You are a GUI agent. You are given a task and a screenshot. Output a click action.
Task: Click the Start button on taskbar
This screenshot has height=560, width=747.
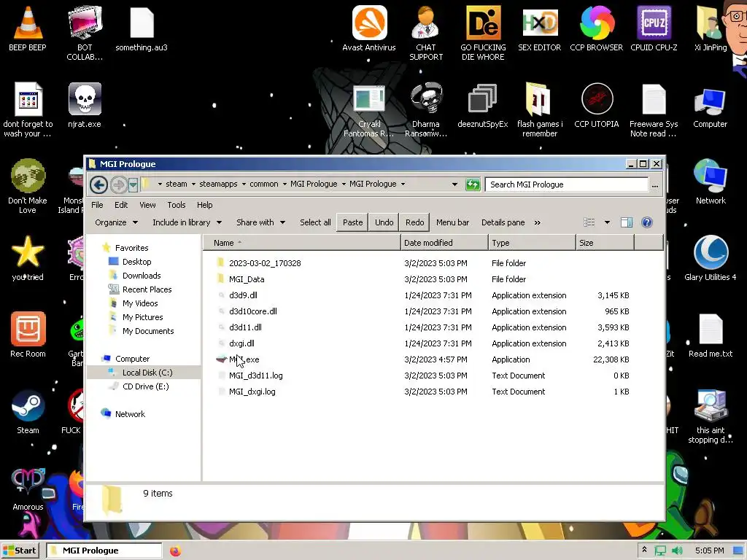coord(20,551)
